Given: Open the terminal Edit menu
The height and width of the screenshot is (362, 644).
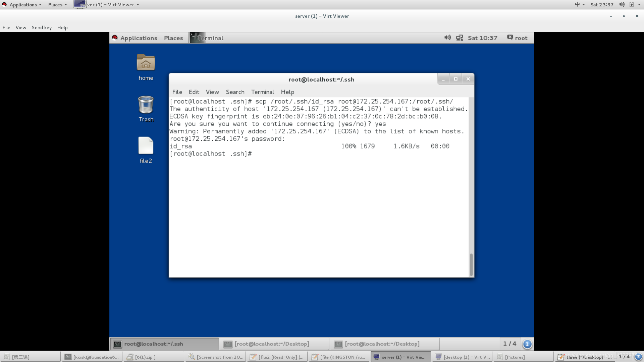Looking at the screenshot, I should pos(194,92).
